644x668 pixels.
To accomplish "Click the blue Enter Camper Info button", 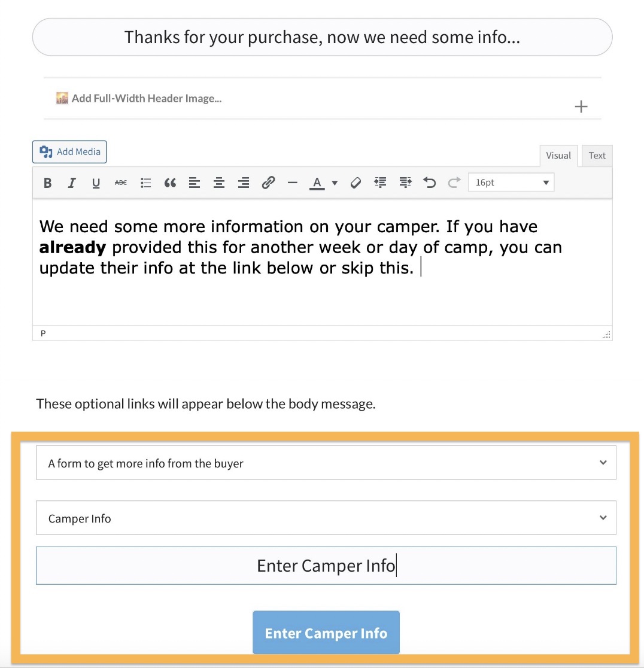I will coord(326,633).
